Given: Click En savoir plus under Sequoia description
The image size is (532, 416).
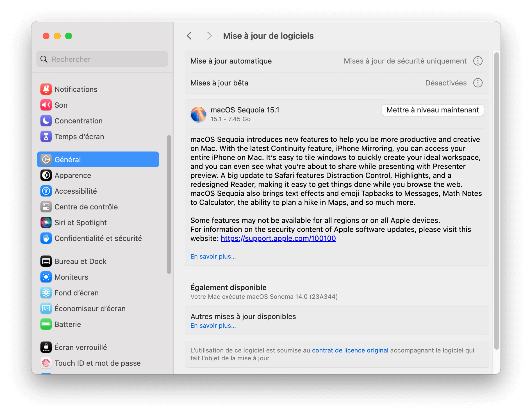Looking at the screenshot, I should (213, 256).
